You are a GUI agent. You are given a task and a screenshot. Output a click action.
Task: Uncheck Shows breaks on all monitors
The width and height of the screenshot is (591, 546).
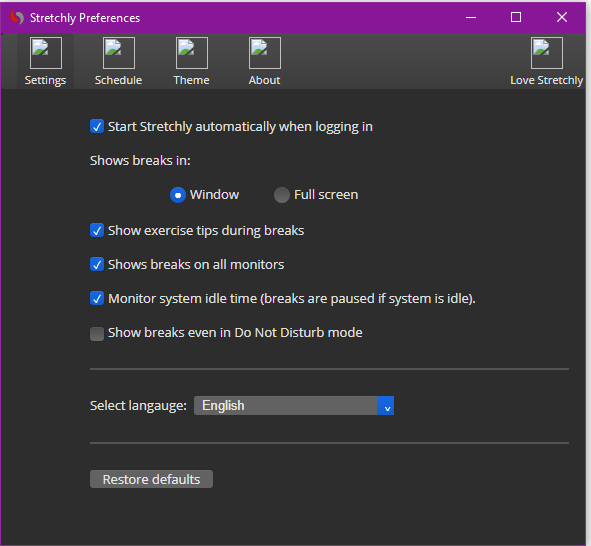97,265
